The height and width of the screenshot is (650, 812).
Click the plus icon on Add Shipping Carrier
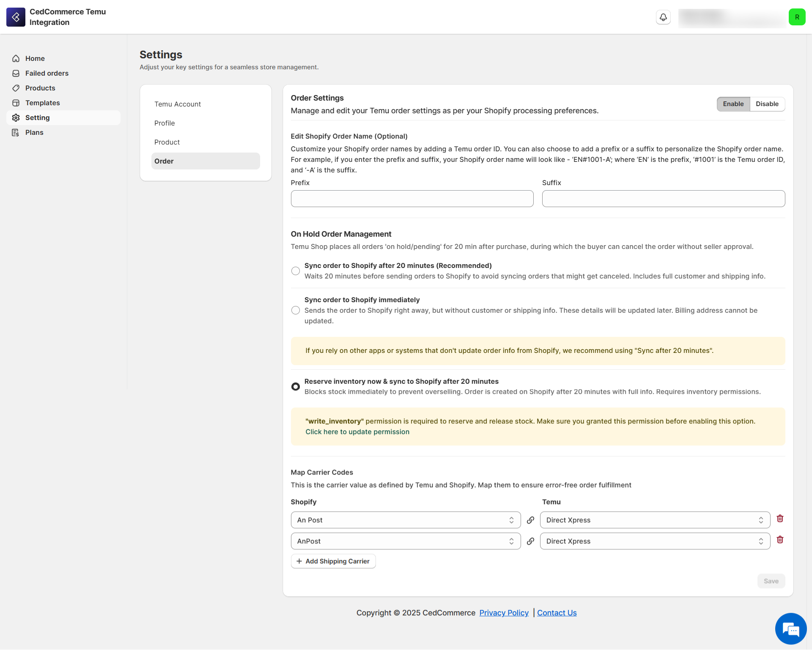[299, 561]
